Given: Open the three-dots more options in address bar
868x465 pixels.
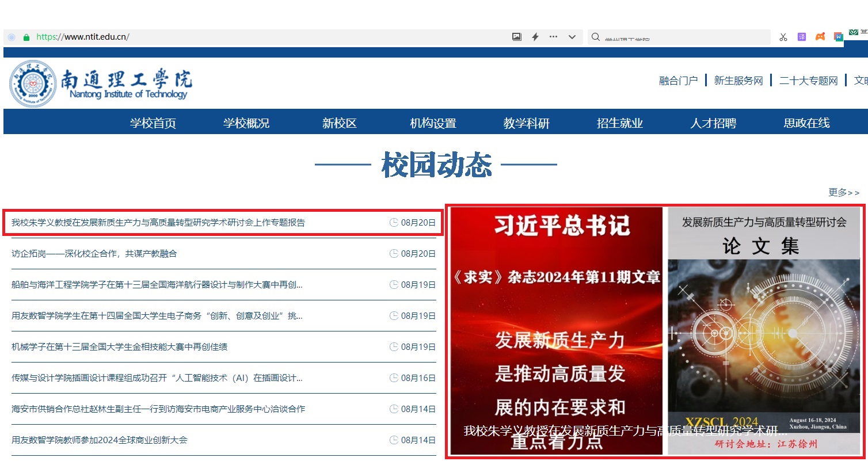Looking at the screenshot, I should [x=553, y=37].
